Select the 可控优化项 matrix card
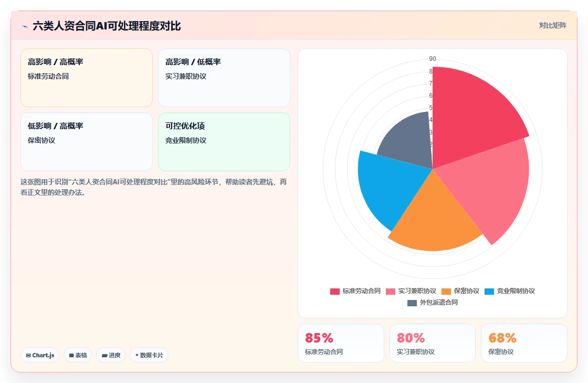Screen dimensions: 588x383 [x=224, y=142]
